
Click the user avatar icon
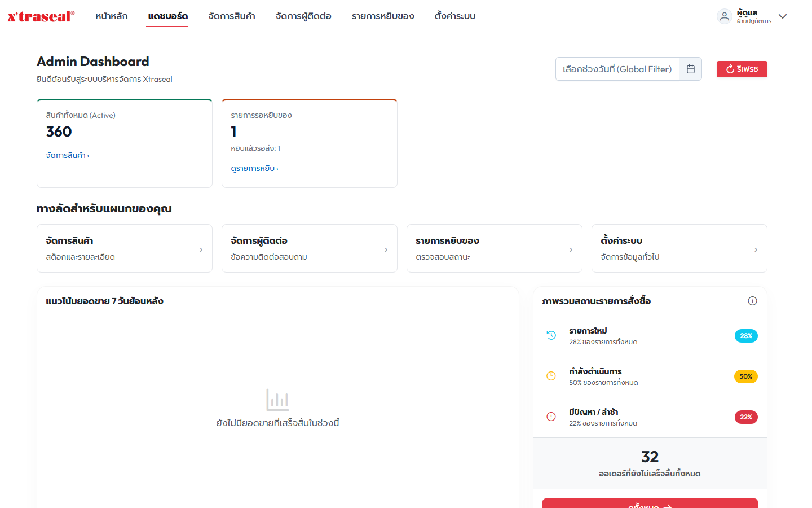pos(725,16)
